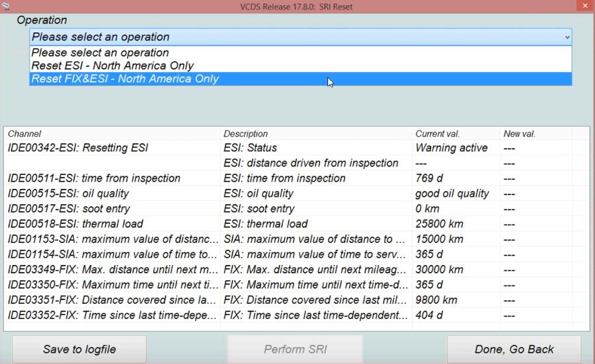Click the '0 km' soot entry value
Viewport: 595px width, 364px height.
(427, 209)
